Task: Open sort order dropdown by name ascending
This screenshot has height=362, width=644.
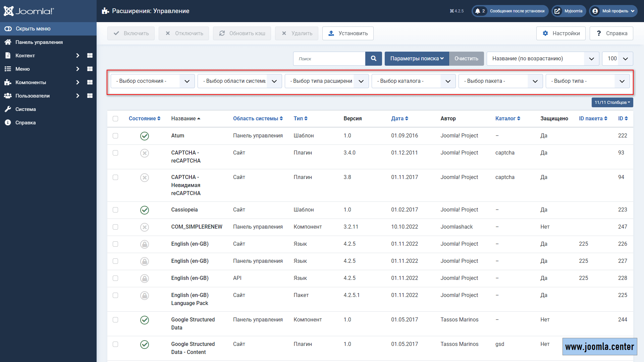Action: click(542, 59)
